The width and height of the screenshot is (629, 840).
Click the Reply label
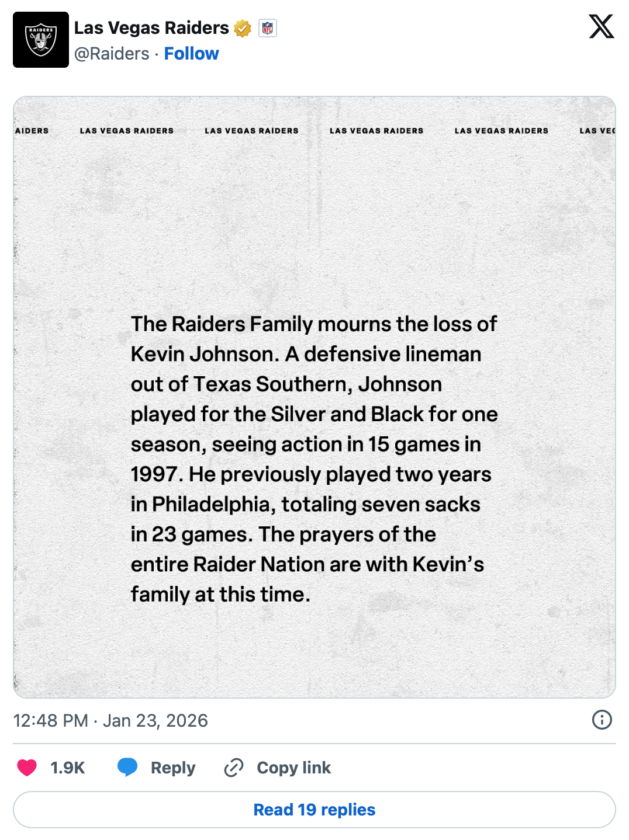(x=173, y=768)
